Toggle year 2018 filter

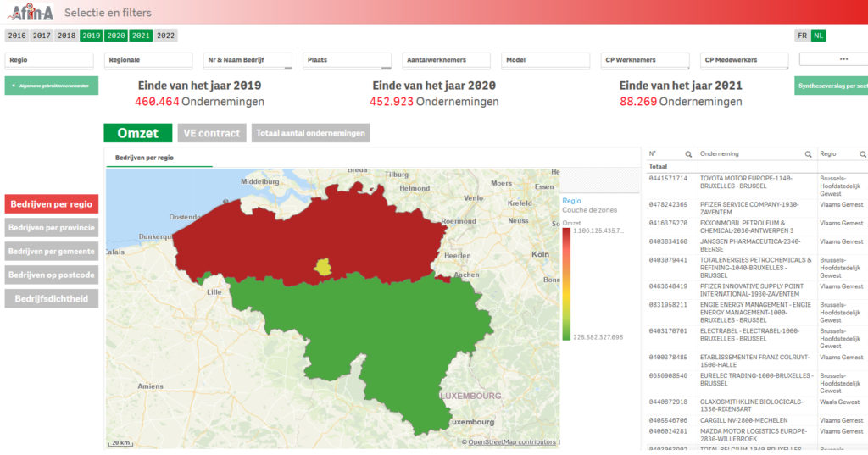pyautogui.click(x=66, y=36)
